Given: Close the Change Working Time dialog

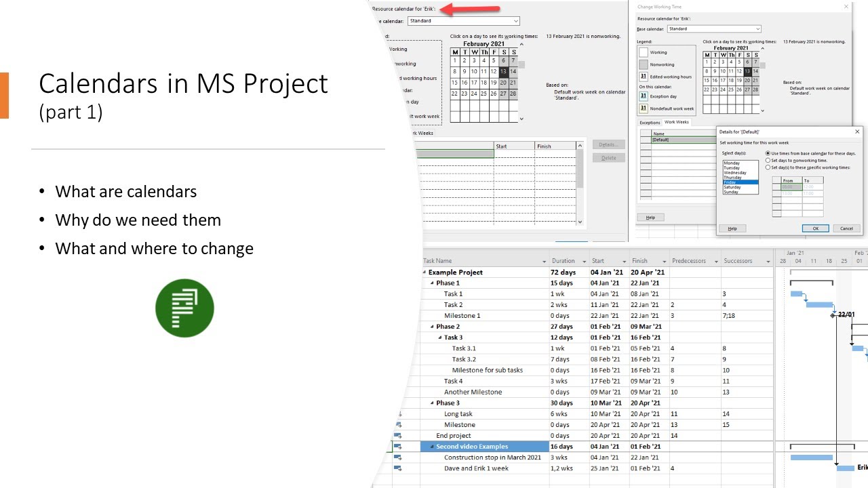Looking at the screenshot, I should coord(846,6).
